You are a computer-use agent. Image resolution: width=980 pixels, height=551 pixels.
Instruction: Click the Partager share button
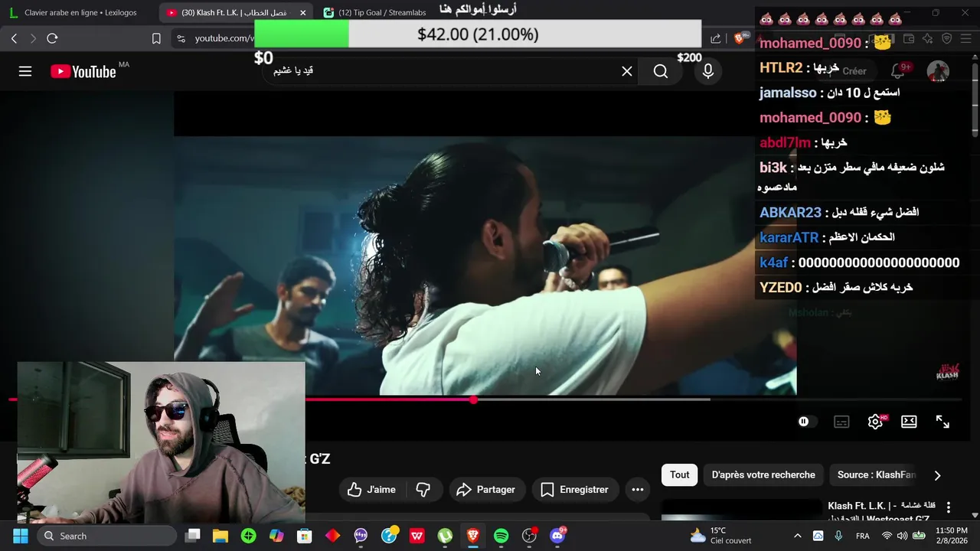tap(485, 490)
